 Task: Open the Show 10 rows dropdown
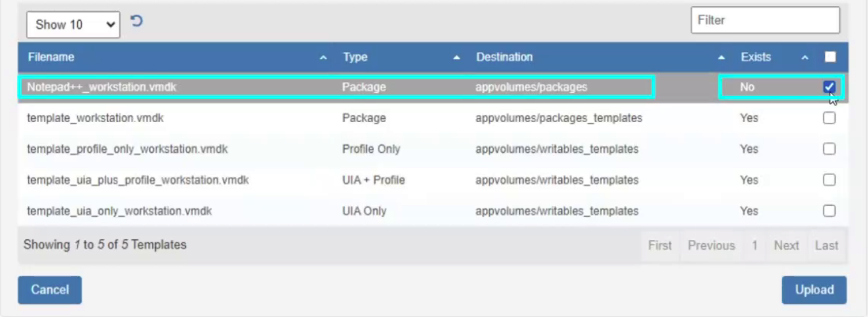pyautogui.click(x=73, y=25)
